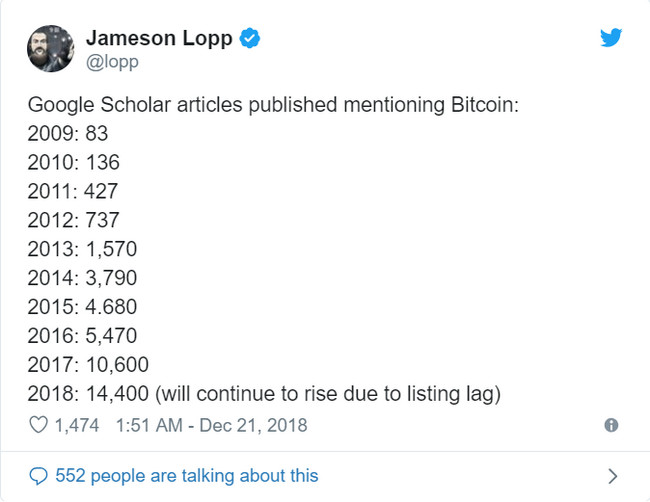Viewport: 650px width, 502px height.
Task: Click the tweet's first line about Google Scholar
Action: click(273, 105)
